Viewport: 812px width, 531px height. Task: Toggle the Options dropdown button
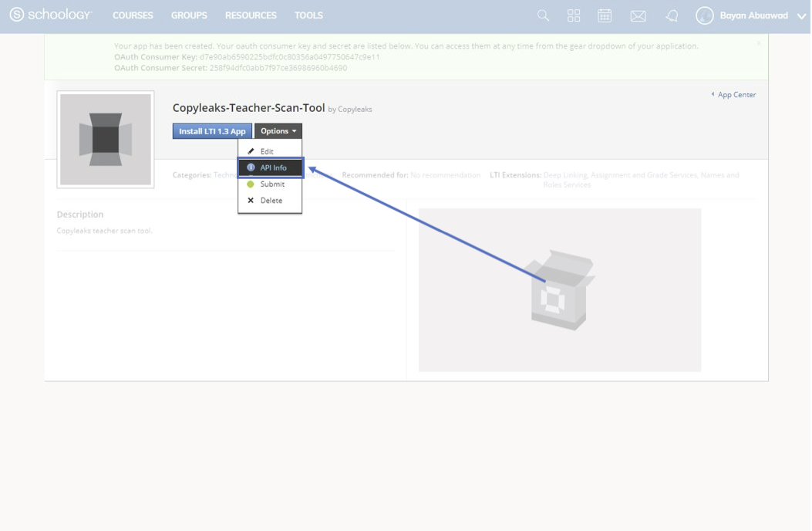pyautogui.click(x=278, y=131)
